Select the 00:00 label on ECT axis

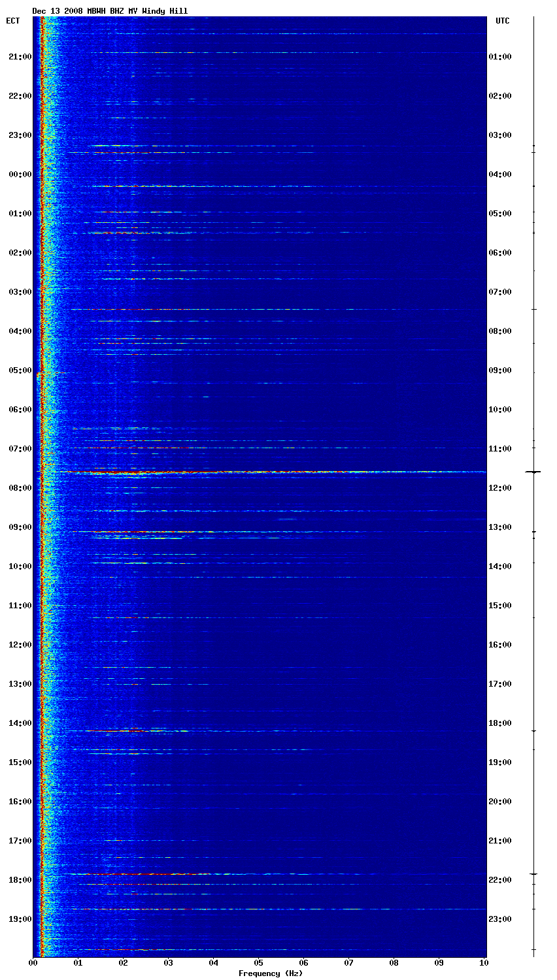pyautogui.click(x=20, y=174)
